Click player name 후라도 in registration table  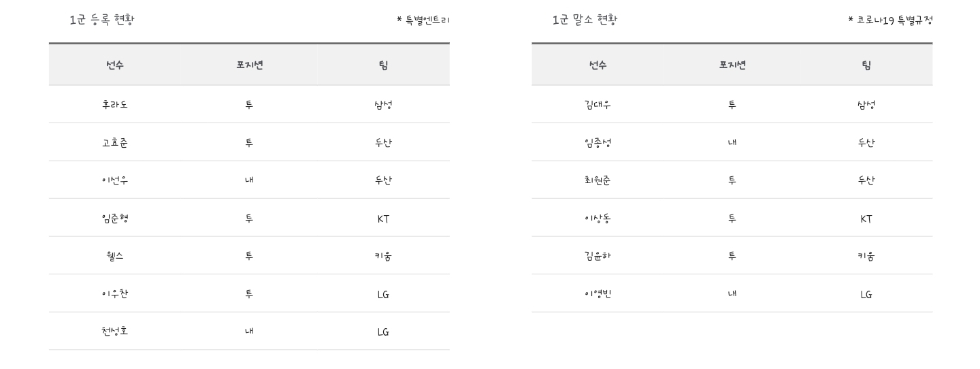coord(115,105)
